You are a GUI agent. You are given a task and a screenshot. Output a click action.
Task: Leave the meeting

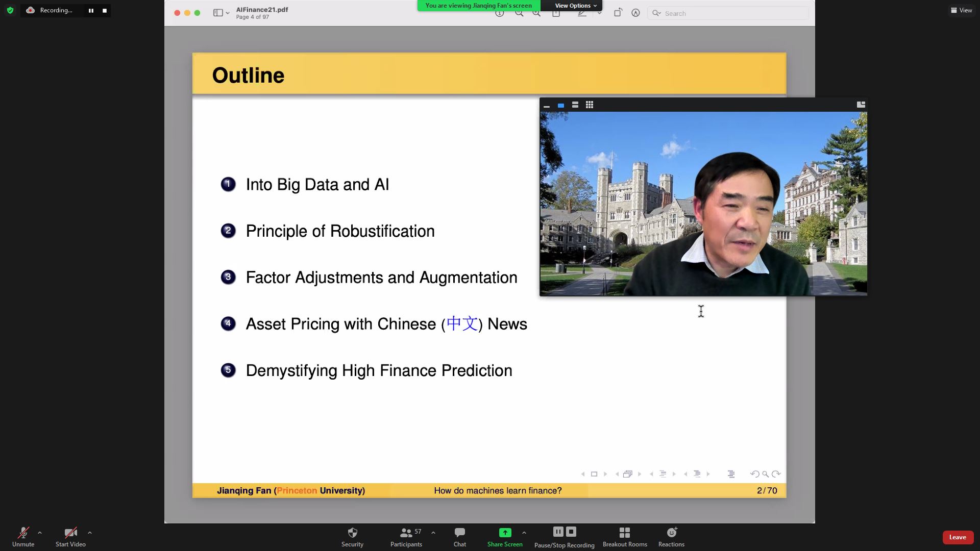[x=958, y=537]
